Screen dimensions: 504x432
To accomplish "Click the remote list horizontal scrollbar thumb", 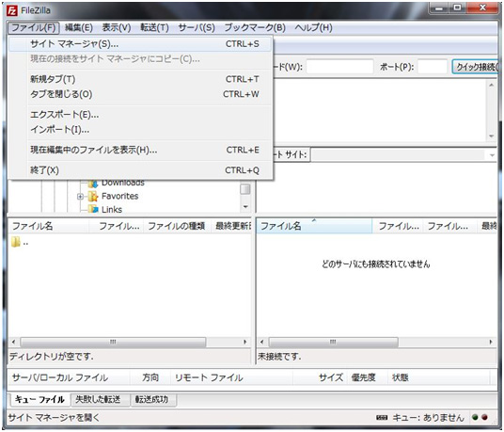I will [x=333, y=342].
